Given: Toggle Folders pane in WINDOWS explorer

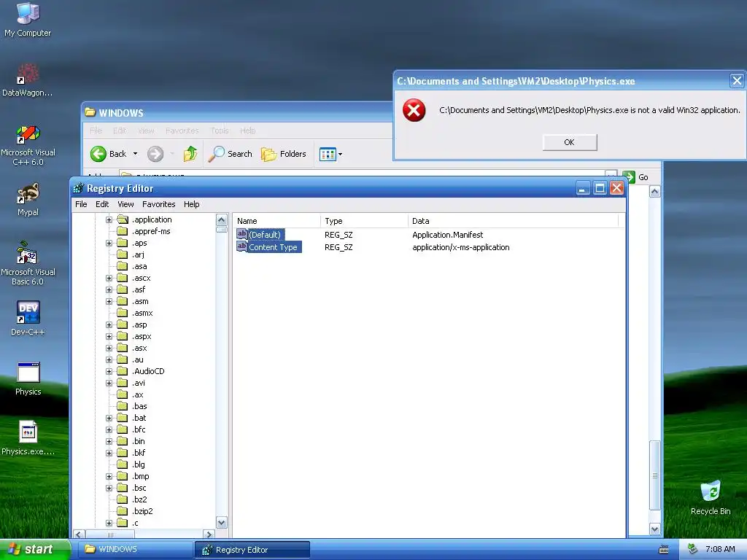Looking at the screenshot, I should tap(284, 154).
